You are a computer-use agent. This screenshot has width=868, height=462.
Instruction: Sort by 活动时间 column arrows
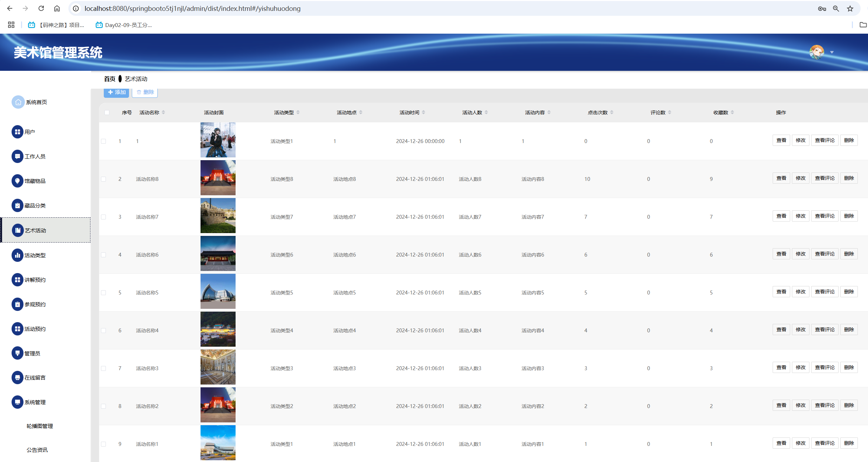[423, 113]
